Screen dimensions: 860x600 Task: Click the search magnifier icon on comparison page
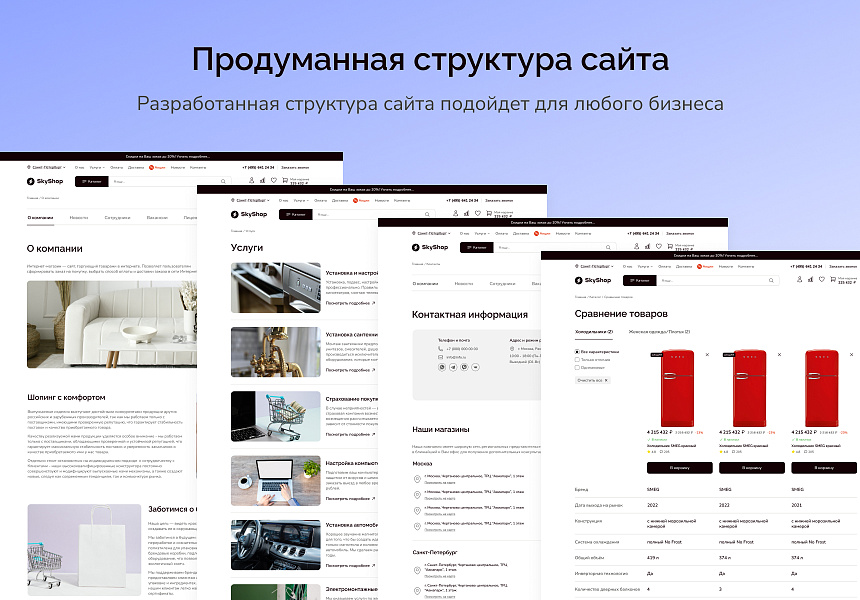point(773,281)
